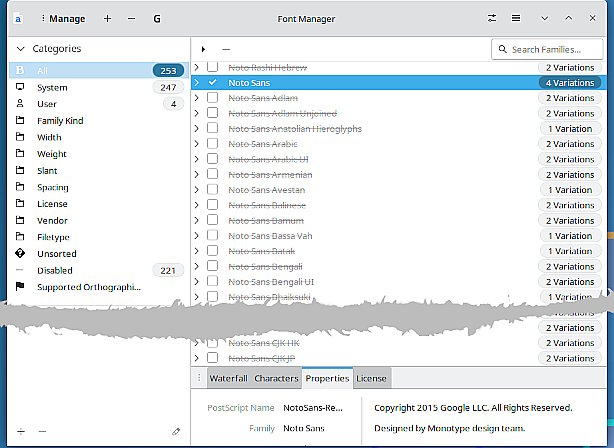The width and height of the screenshot is (614, 448).
Task: Select the Disabled category
Action: click(55, 270)
